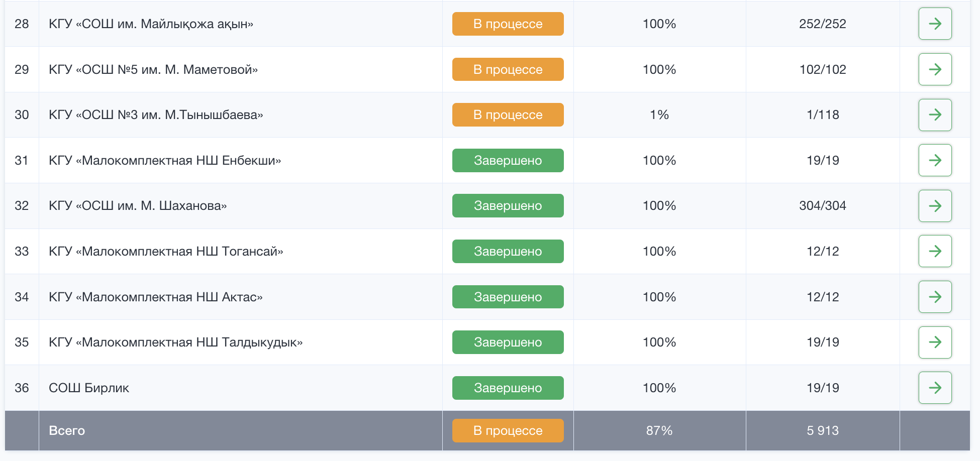Open arrow for ОСШ №5 им. М. Маметовой
980x461 pixels.
(x=935, y=69)
